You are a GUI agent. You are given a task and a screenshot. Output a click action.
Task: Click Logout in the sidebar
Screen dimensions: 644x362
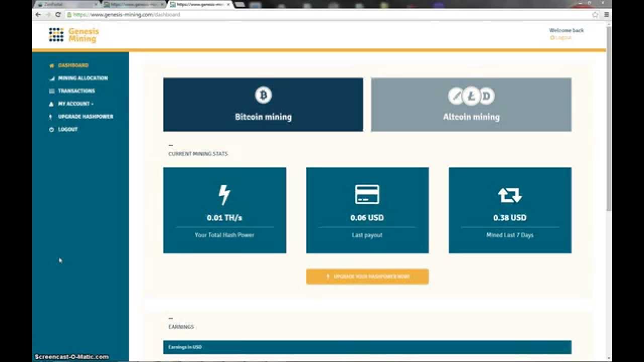point(63,129)
